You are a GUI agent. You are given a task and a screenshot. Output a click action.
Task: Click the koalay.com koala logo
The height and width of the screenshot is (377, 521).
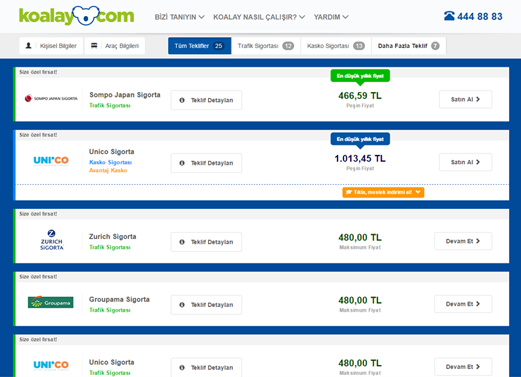click(x=76, y=16)
